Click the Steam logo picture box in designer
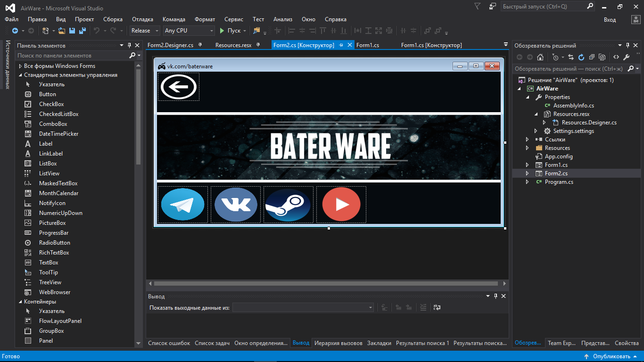 click(289, 205)
